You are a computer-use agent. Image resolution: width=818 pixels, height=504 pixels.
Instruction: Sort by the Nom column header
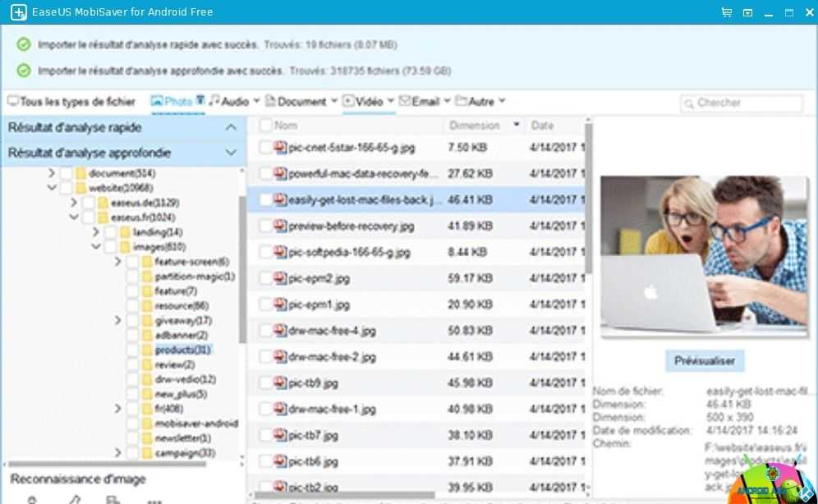286,126
